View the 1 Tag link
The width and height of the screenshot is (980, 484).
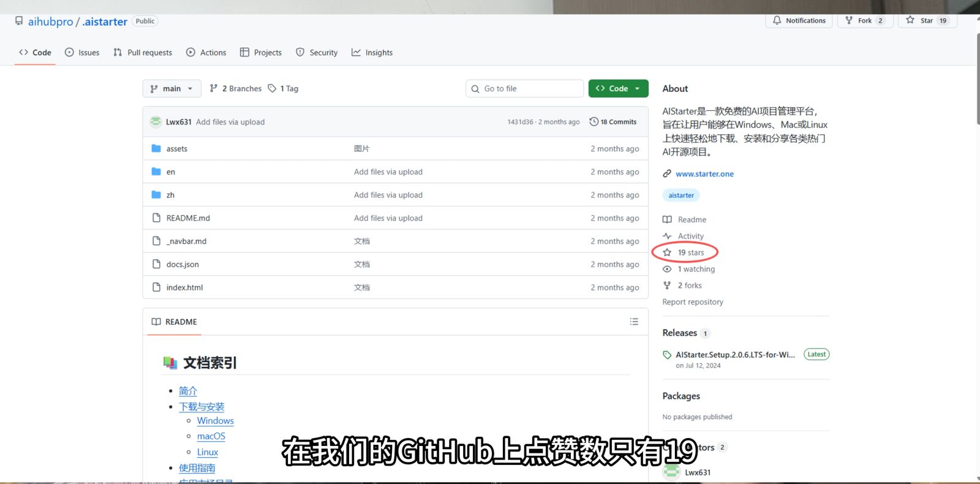tap(283, 89)
